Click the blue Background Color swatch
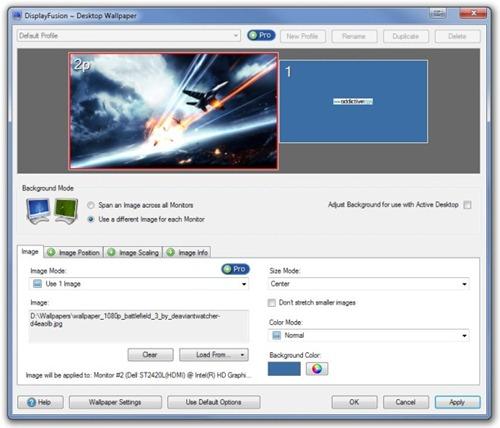500x428 pixels. click(284, 369)
